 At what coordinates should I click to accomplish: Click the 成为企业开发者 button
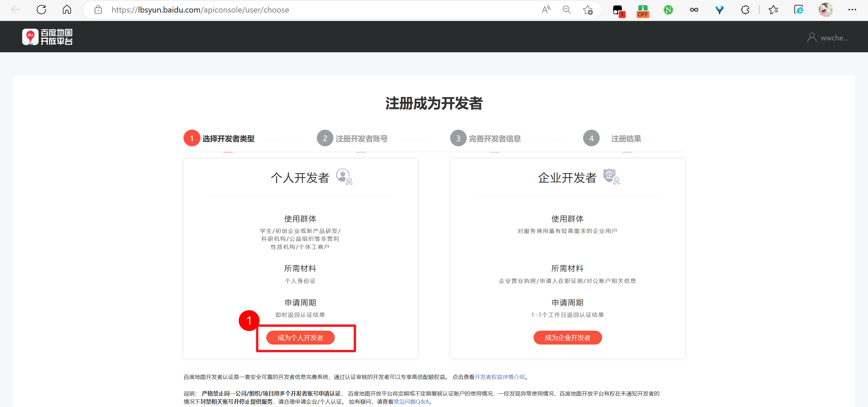tap(567, 337)
